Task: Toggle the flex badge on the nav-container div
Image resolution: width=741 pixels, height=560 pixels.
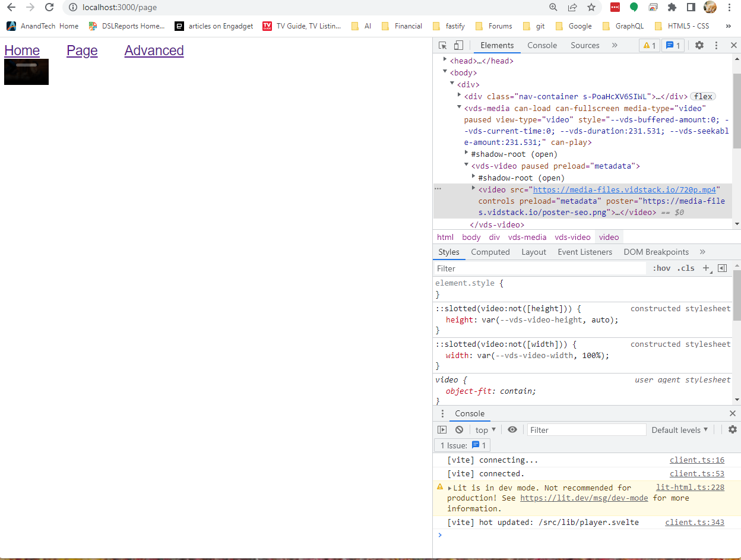Action: (x=703, y=96)
